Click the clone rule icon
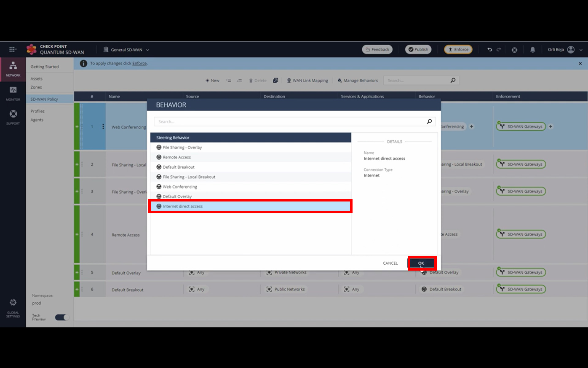 tap(275, 81)
